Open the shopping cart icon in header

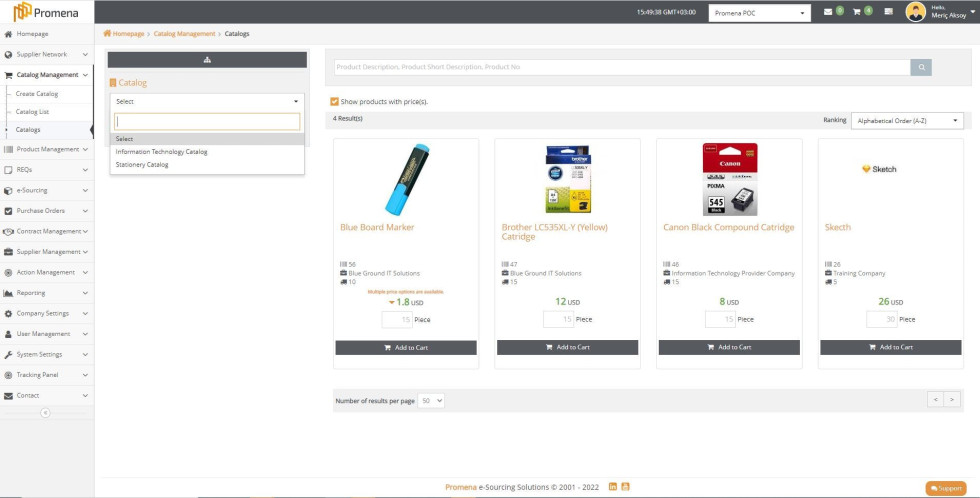pos(856,12)
